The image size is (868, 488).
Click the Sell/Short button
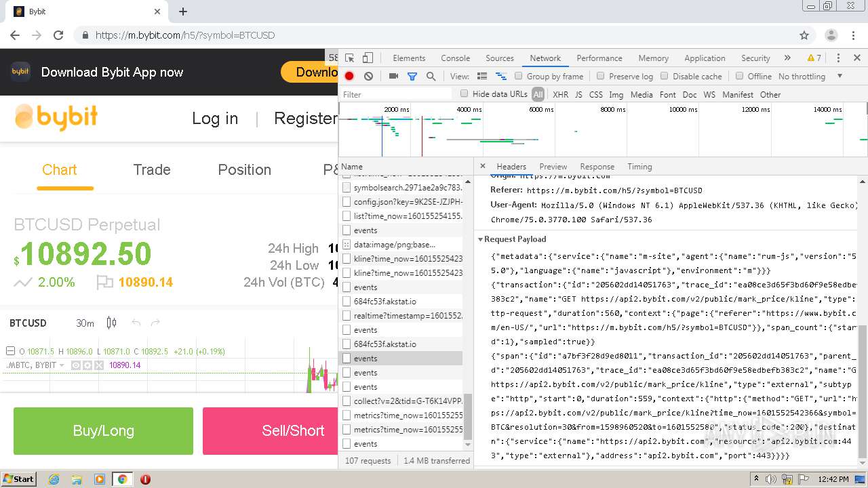point(271,431)
